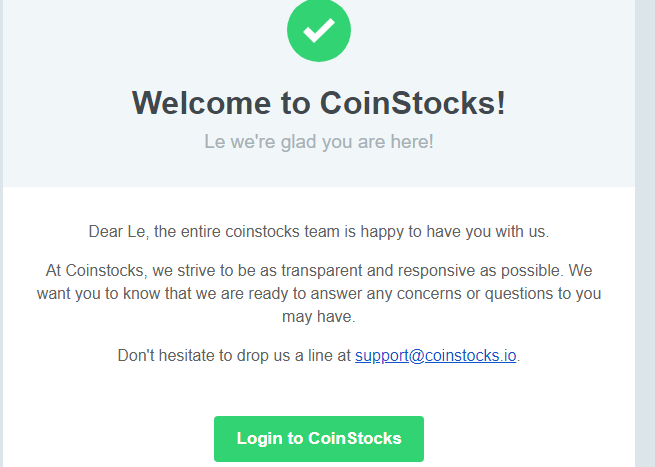Screen dimensions: 655x467
Task: Click the Login to CoinStocks button
Action: click(x=319, y=439)
